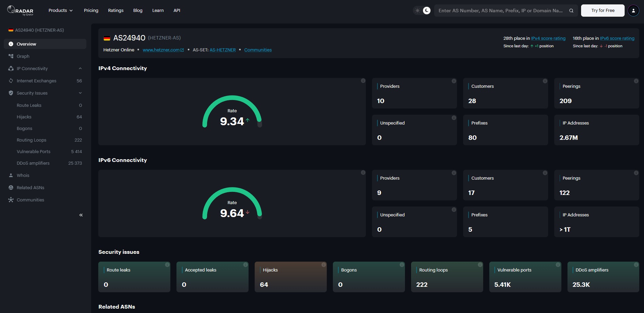Viewport: 644px width, 313px height.
Task: Click info icon on IPv4 Providers card
Action: click(x=454, y=81)
